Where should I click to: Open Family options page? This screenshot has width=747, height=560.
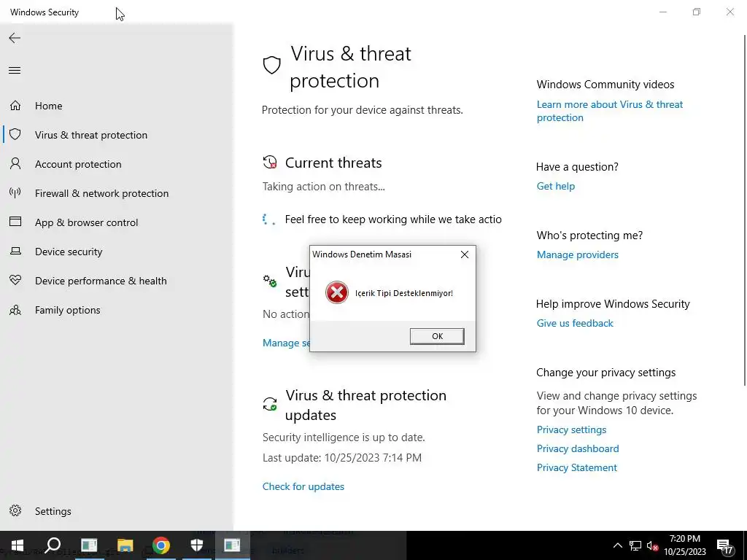[x=68, y=310]
